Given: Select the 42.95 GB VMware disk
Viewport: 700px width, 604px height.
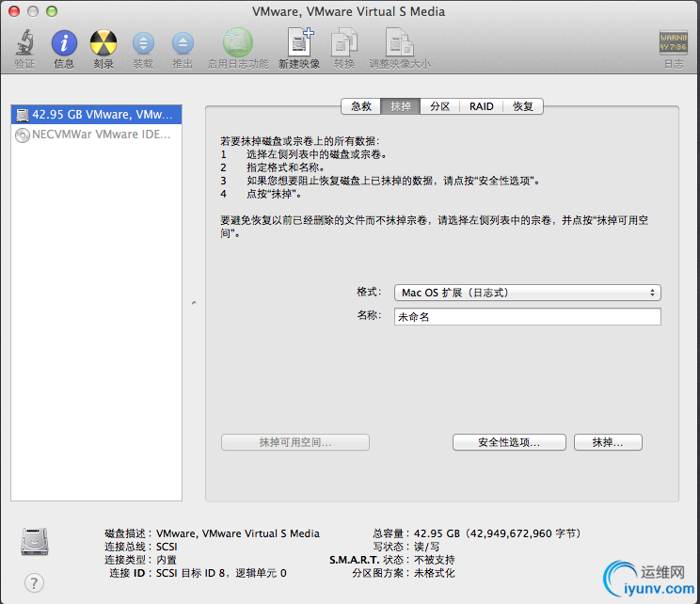Looking at the screenshot, I should coord(96,115).
